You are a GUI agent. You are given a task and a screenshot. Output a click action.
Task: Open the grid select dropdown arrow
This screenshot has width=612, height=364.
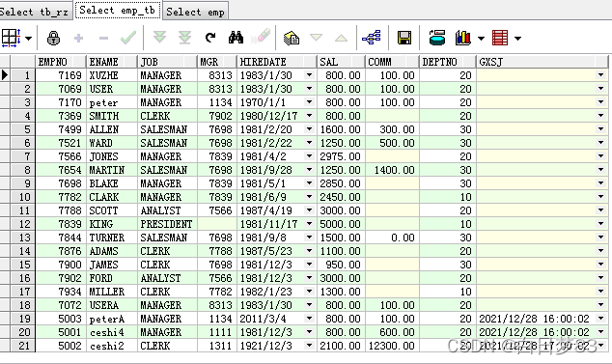click(29, 39)
